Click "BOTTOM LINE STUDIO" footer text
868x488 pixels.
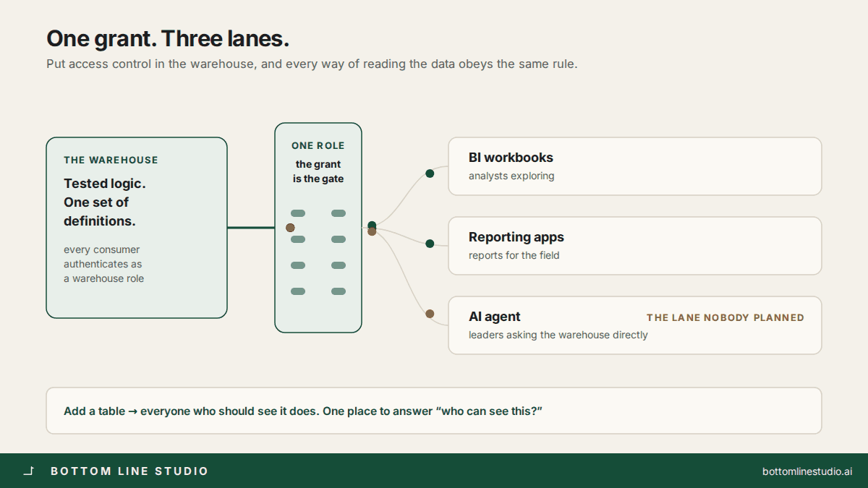[129, 471]
